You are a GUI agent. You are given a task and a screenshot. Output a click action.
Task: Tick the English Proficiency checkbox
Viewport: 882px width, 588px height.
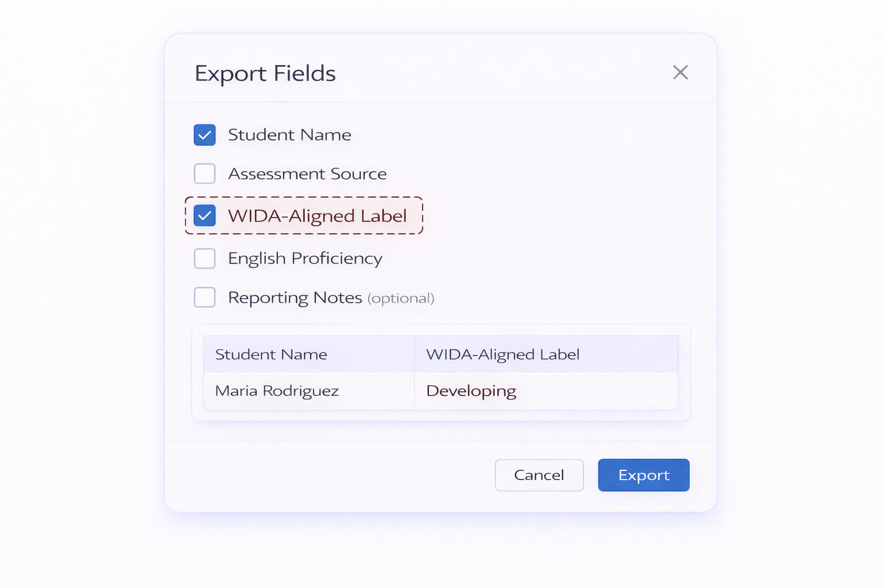point(204,258)
